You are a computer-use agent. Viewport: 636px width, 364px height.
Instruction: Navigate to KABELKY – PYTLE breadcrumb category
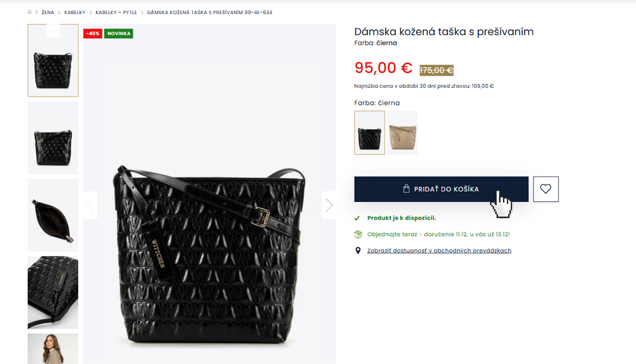[x=116, y=12]
